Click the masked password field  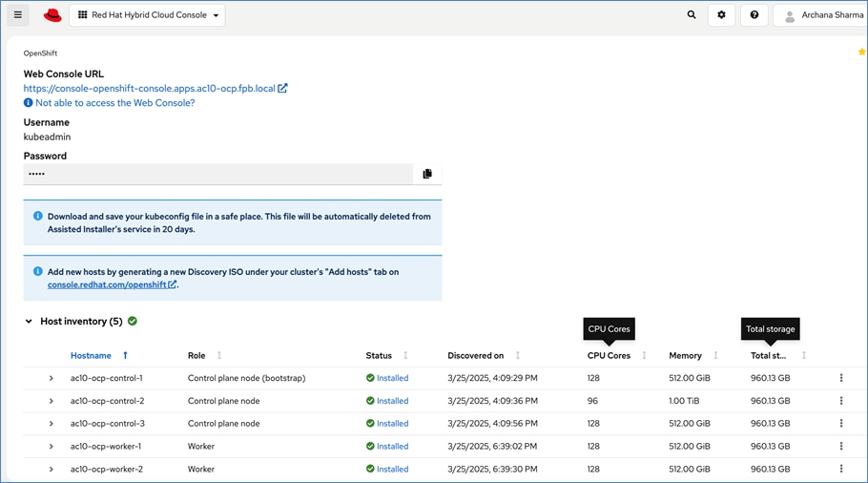[218, 174]
